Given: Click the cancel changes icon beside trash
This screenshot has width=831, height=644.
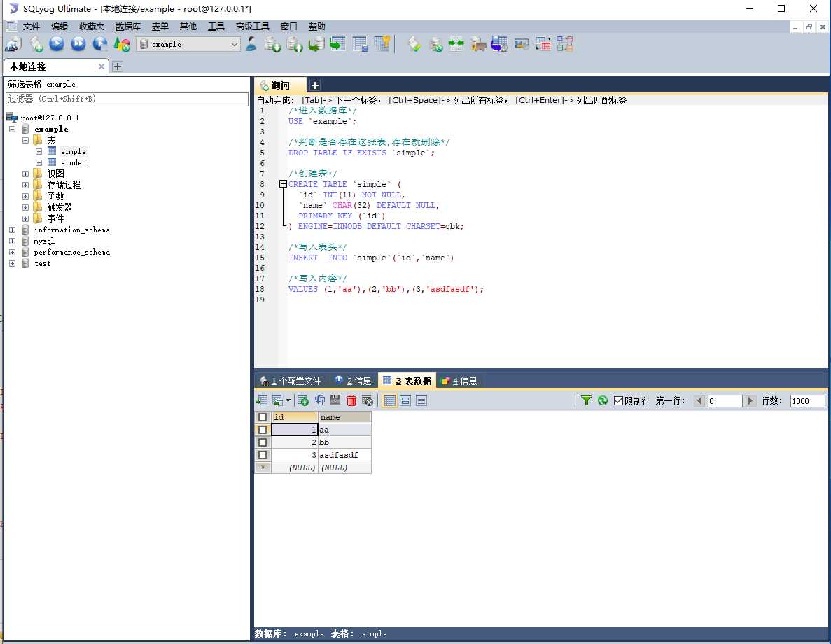Looking at the screenshot, I should [368, 400].
